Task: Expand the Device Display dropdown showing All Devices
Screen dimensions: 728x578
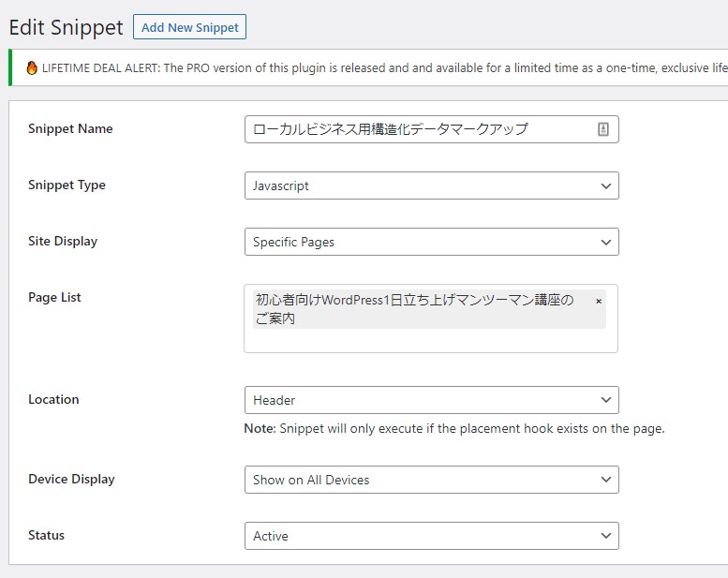Action: click(431, 480)
